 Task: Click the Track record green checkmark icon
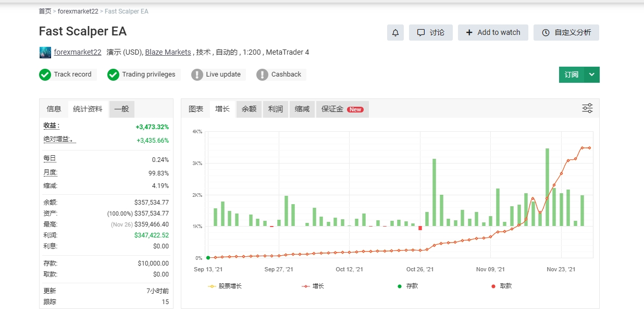click(x=45, y=74)
